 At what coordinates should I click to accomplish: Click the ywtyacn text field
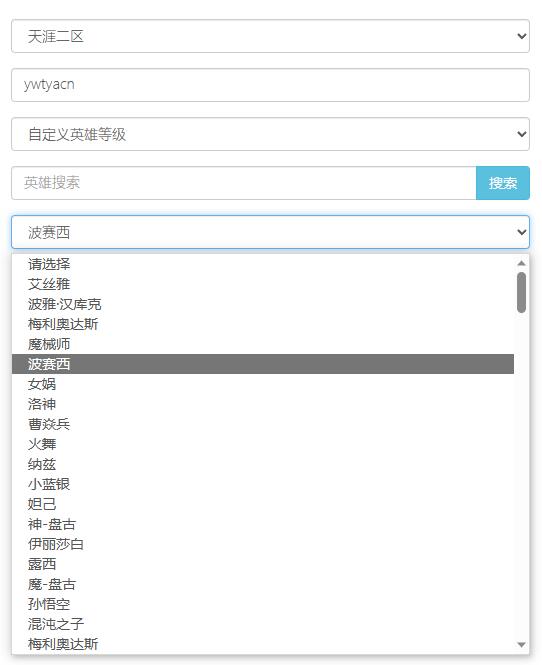[270, 85]
